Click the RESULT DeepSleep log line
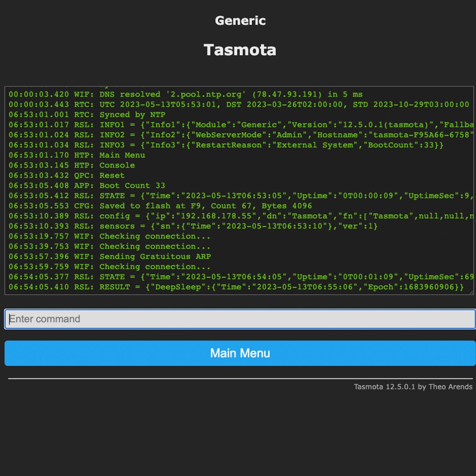 (236, 287)
